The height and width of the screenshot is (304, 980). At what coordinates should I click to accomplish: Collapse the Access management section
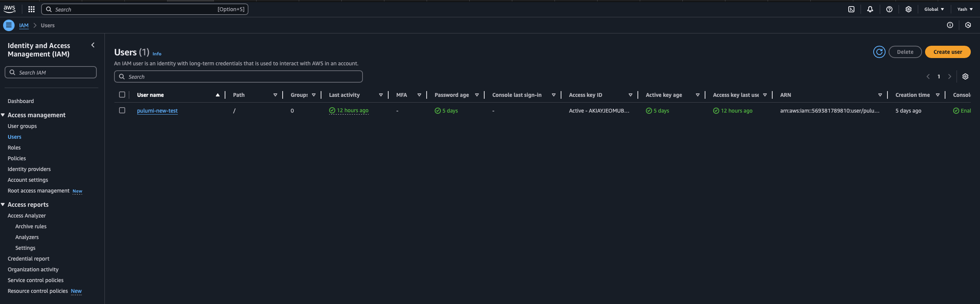click(3, 115)
